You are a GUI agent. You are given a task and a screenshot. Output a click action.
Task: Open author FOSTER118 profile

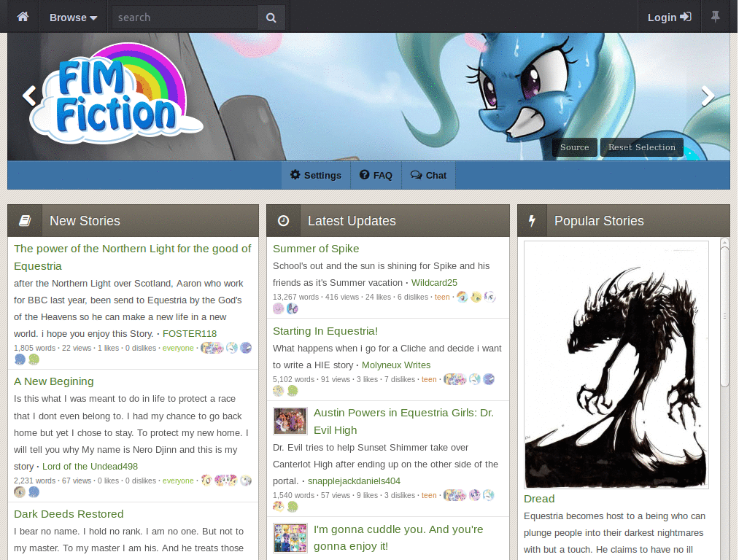pos(190,334)
